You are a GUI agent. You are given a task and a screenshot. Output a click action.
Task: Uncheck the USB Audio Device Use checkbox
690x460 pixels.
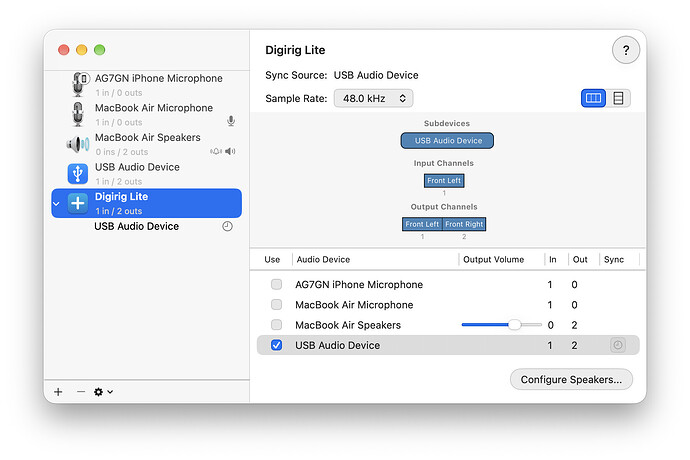pos(276,345)
